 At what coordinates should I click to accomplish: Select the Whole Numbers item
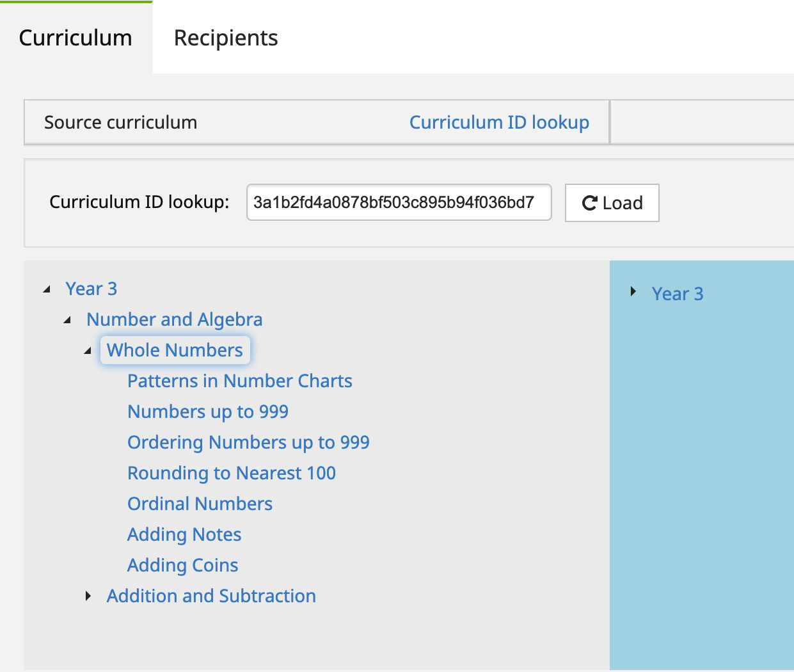tap(175, 351)
